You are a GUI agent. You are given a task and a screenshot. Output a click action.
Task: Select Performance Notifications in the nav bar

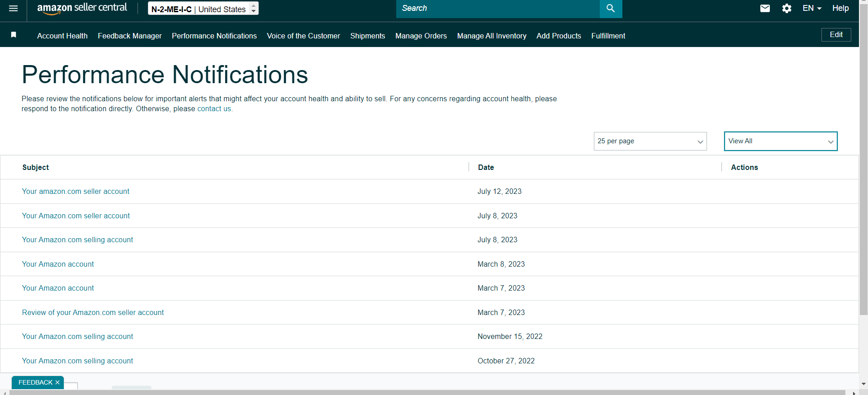(214, 36)
